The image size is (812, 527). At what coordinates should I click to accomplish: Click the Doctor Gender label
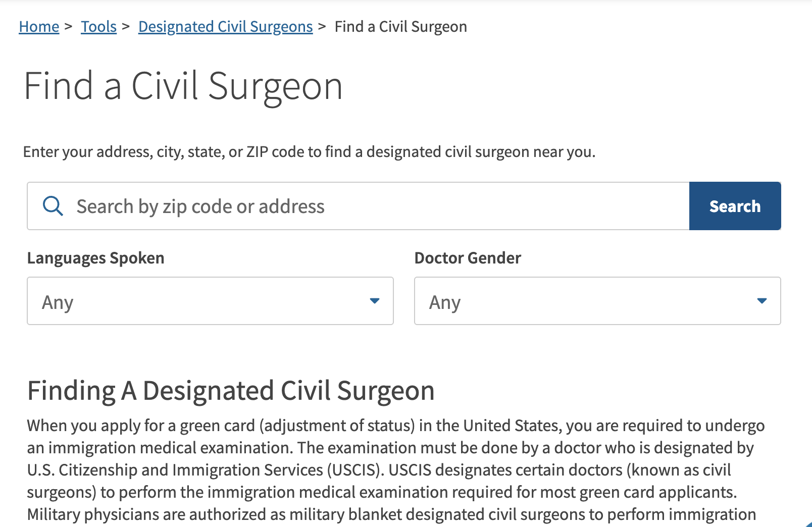pos(468,258)
